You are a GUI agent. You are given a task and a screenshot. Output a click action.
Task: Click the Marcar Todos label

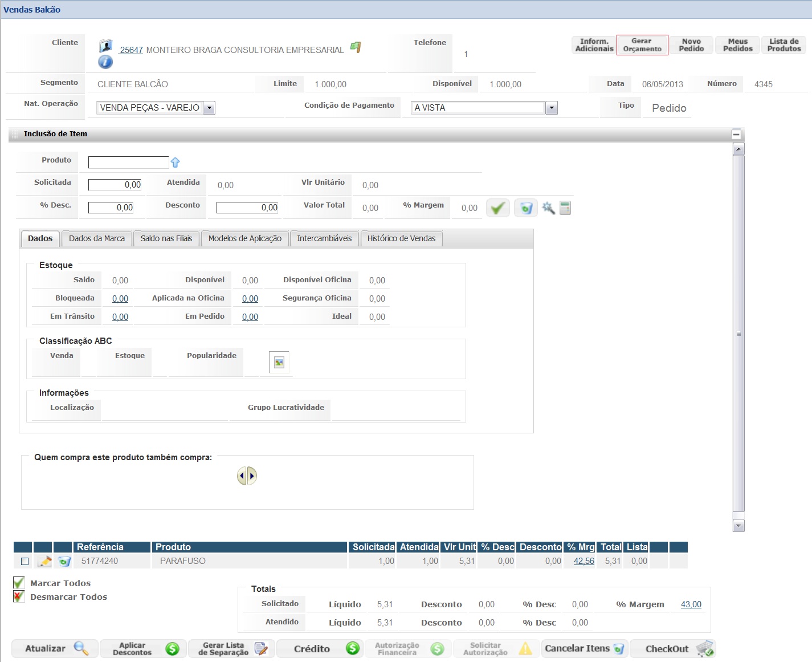tap(60, 583)
